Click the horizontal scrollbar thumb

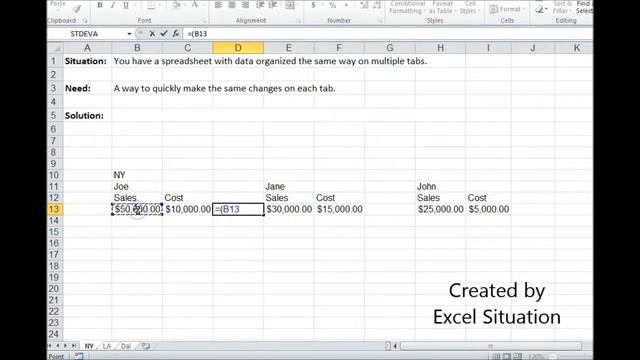[x=491, y=346]
